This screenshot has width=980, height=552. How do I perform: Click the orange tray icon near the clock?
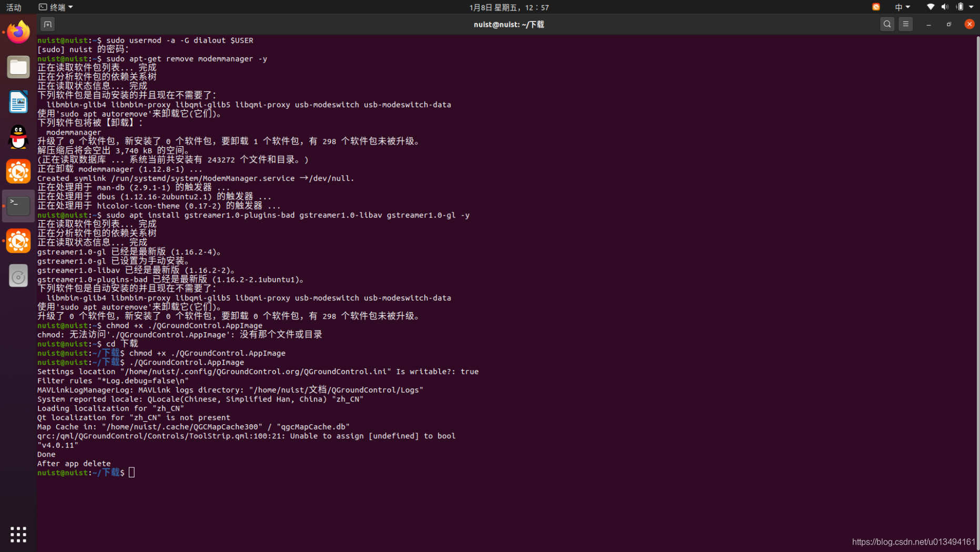[876, 7]
